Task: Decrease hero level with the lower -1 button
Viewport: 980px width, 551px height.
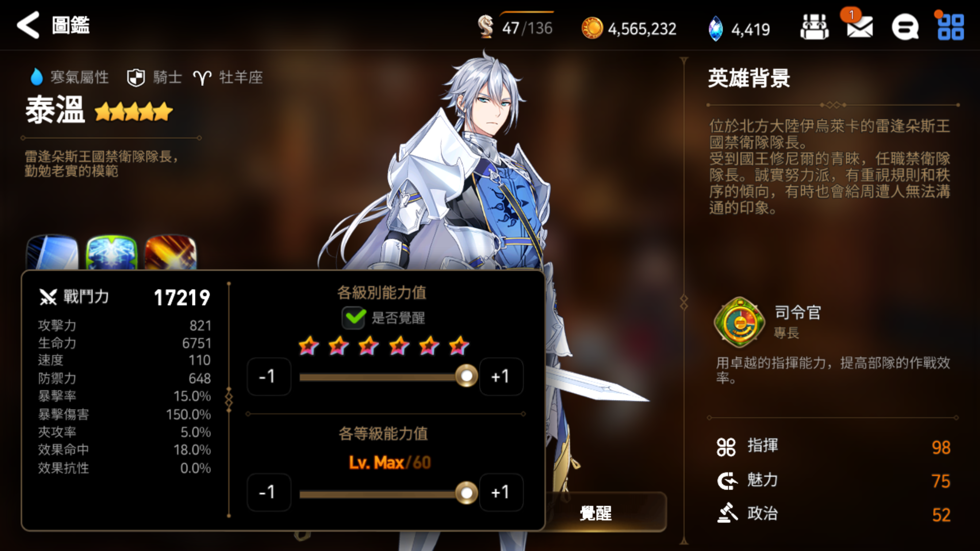Action: (269, 492)
